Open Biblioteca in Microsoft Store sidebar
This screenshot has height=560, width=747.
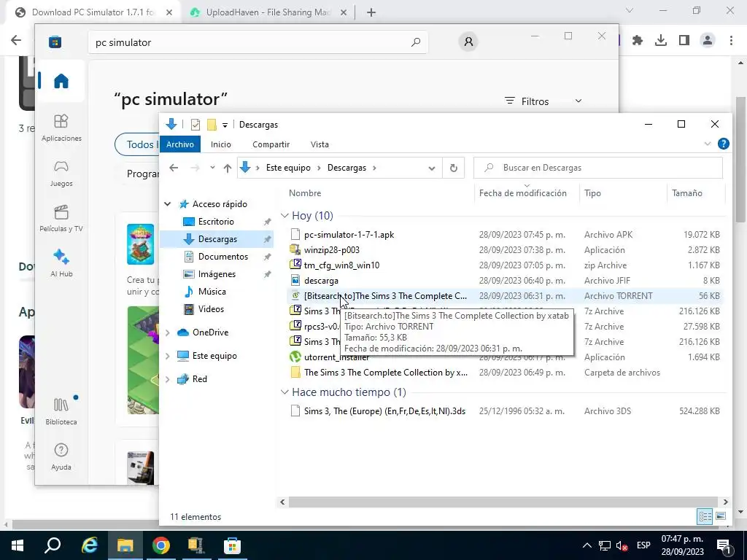tap(61, 411)
